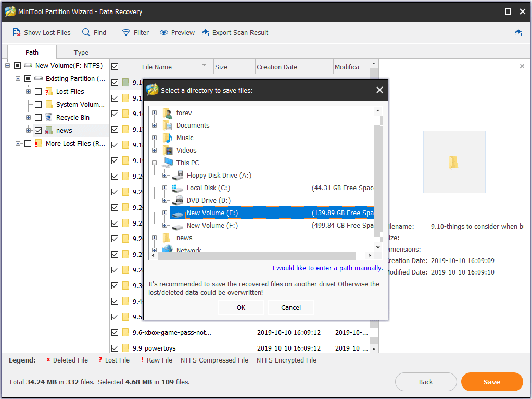The width and height of the screenshot is (532, 399).
Task: Click the orange Save button
Action: click(x=491, y=382)
